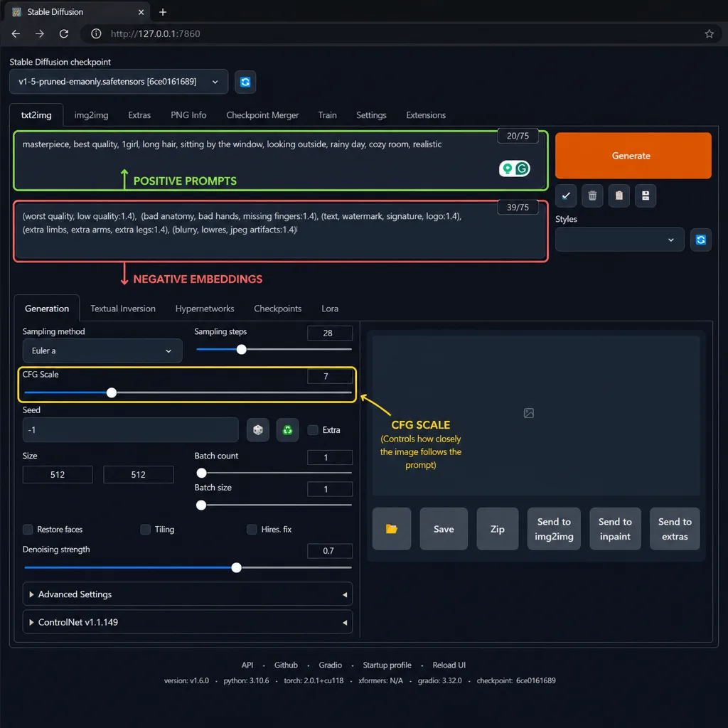The width and height of the screenshot is (728, 728).
Task: Click Send to img2img button
Action: (554, 529)
